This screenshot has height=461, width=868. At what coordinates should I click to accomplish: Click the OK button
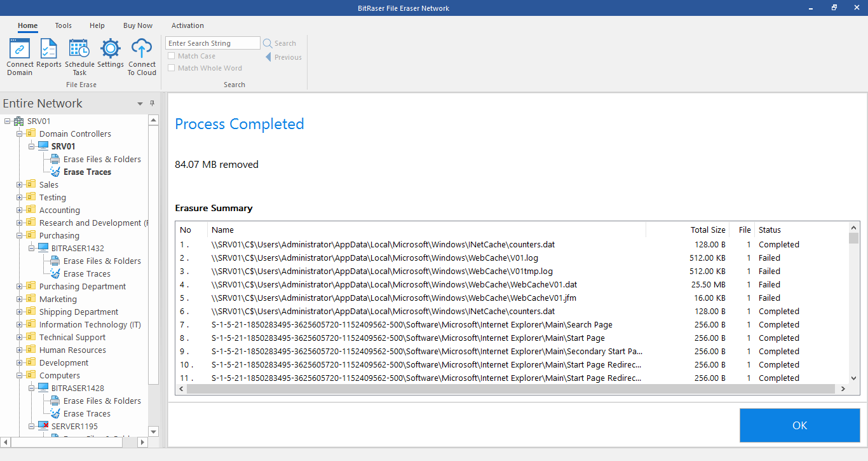799,425
